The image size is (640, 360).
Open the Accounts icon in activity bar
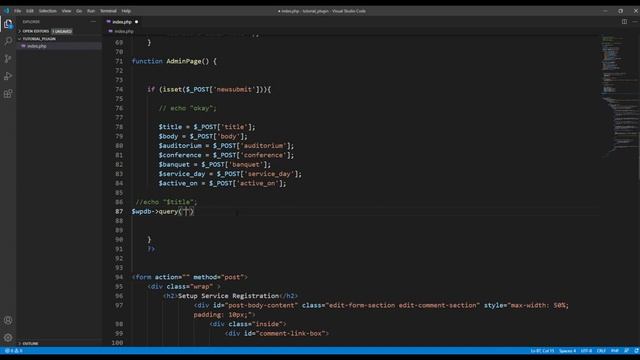(x=8, y=320)
